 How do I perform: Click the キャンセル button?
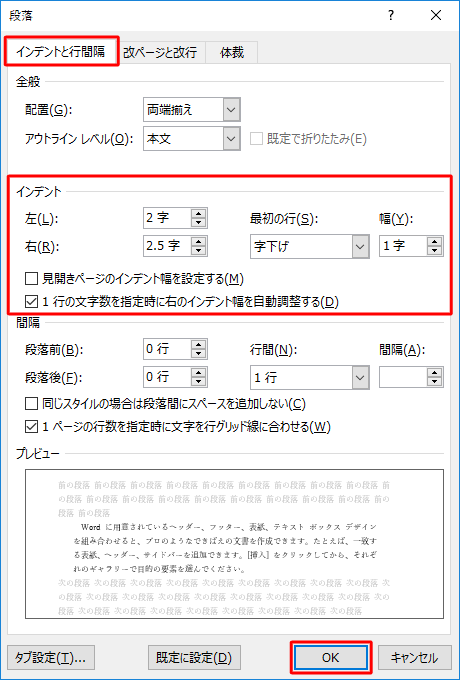tap(415, 657)
